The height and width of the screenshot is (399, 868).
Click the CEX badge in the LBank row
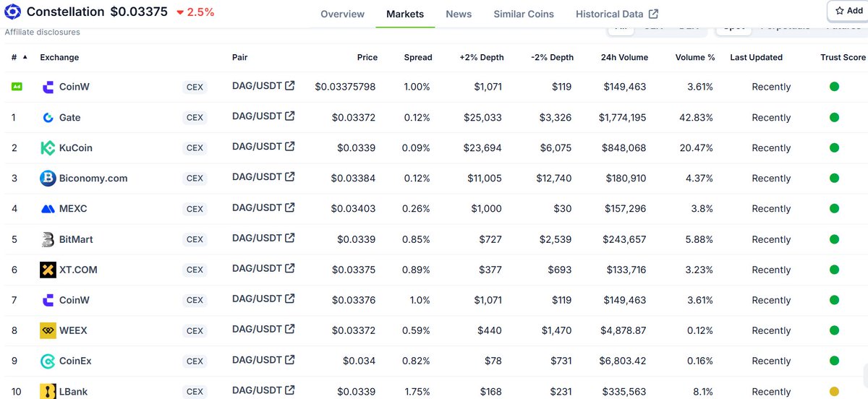click(195, 392)
